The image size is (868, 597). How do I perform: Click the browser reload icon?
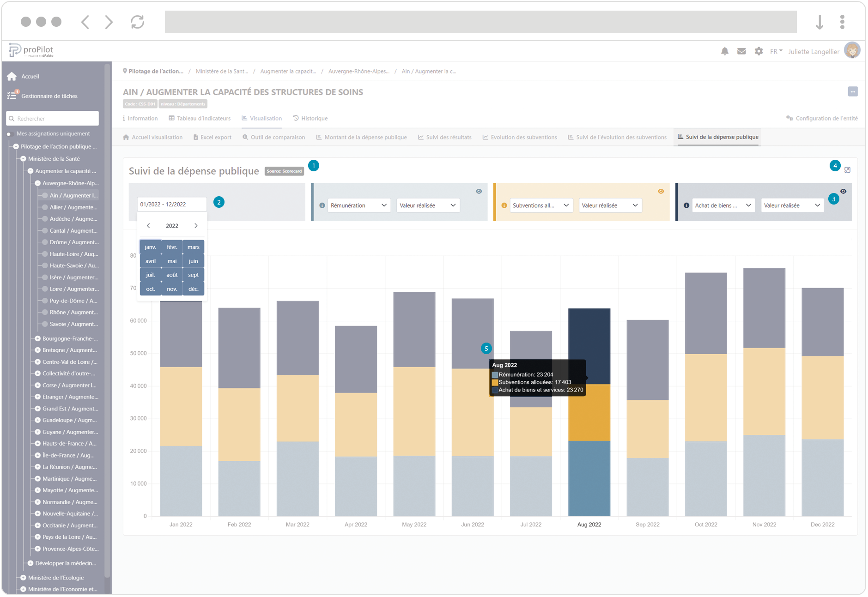[137, 22]
